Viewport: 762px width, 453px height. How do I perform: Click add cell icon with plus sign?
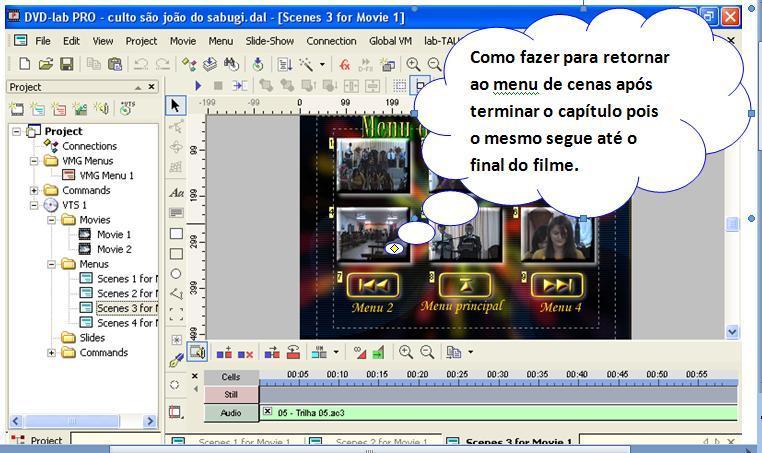pos(224,352)
